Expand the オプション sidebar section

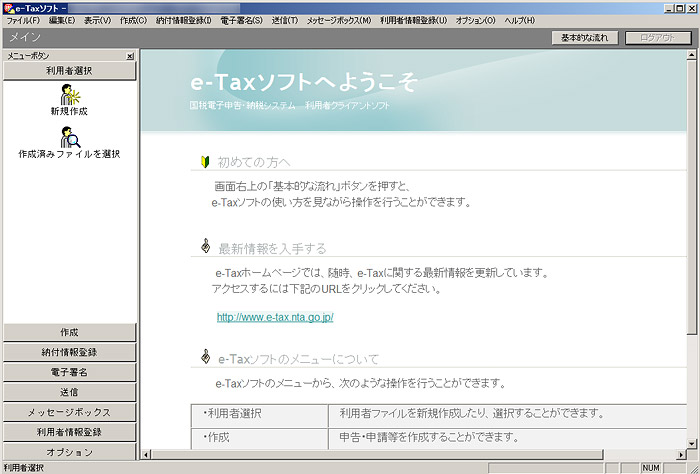(x=69, y=452)
